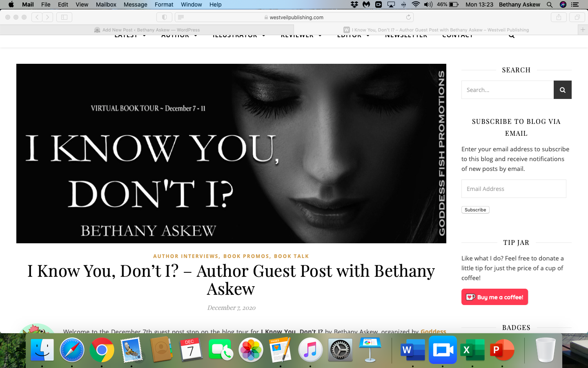Open Keynote from the dock

click(370, 350)
